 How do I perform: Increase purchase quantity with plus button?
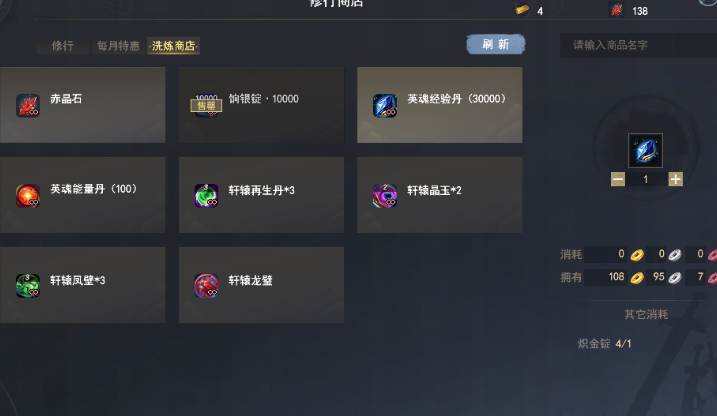click(x=675, y=179)
